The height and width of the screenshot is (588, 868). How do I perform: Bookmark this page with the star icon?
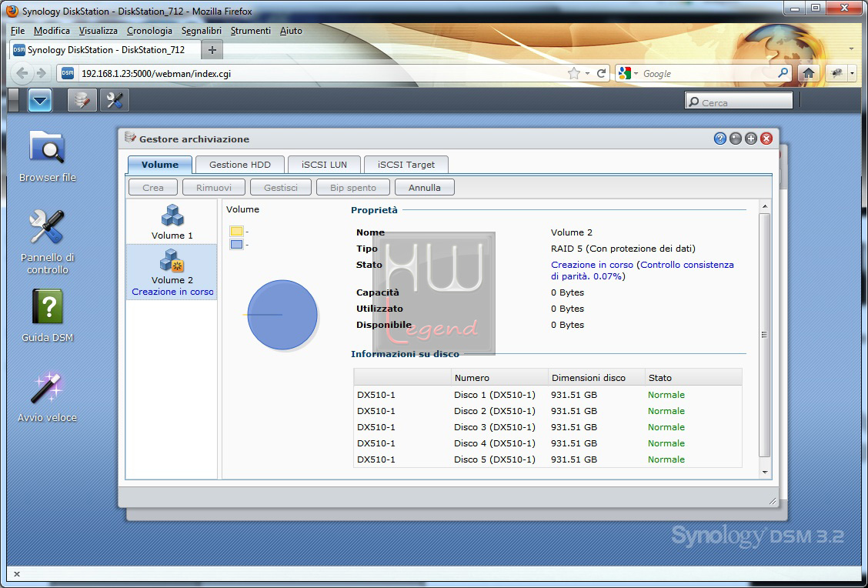tap(574, 73)
